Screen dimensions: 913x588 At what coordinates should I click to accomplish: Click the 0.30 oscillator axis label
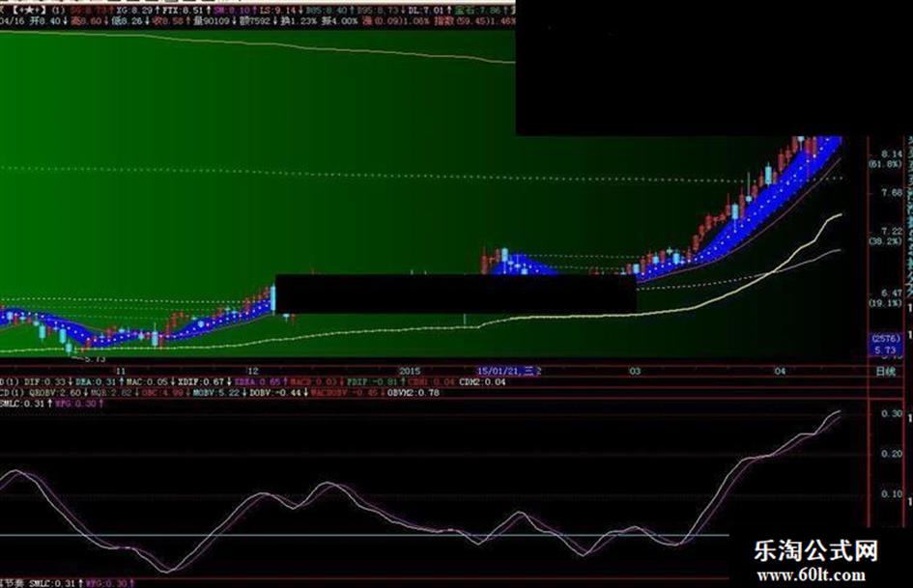pos(892,414)
